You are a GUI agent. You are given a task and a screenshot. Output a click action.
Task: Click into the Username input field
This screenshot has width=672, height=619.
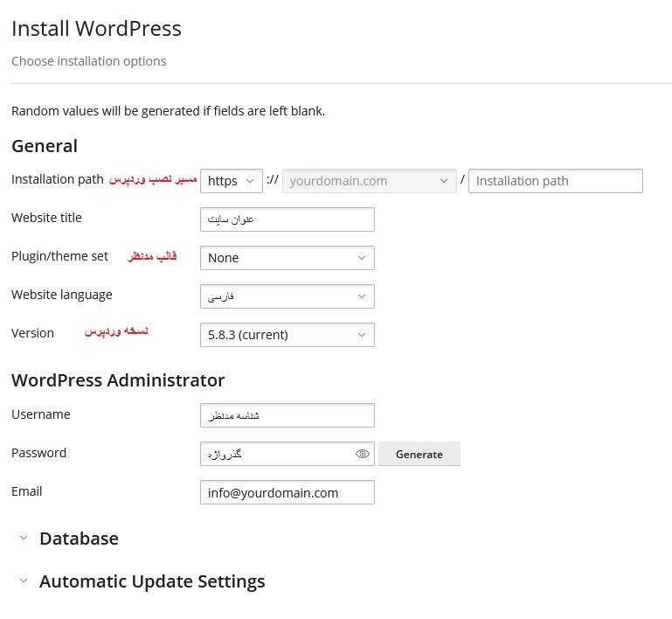[x=287, y=415]
